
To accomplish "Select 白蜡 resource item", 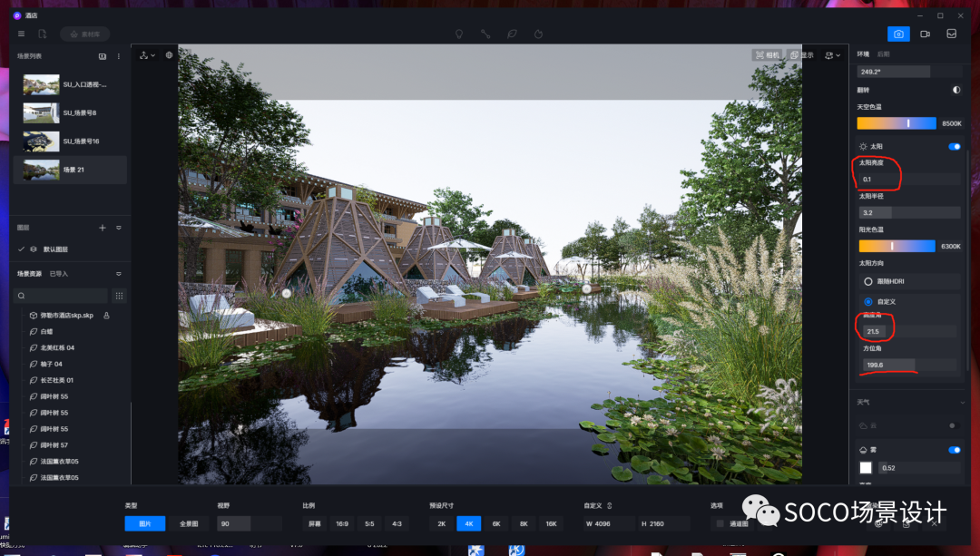I will coord(46,332).
